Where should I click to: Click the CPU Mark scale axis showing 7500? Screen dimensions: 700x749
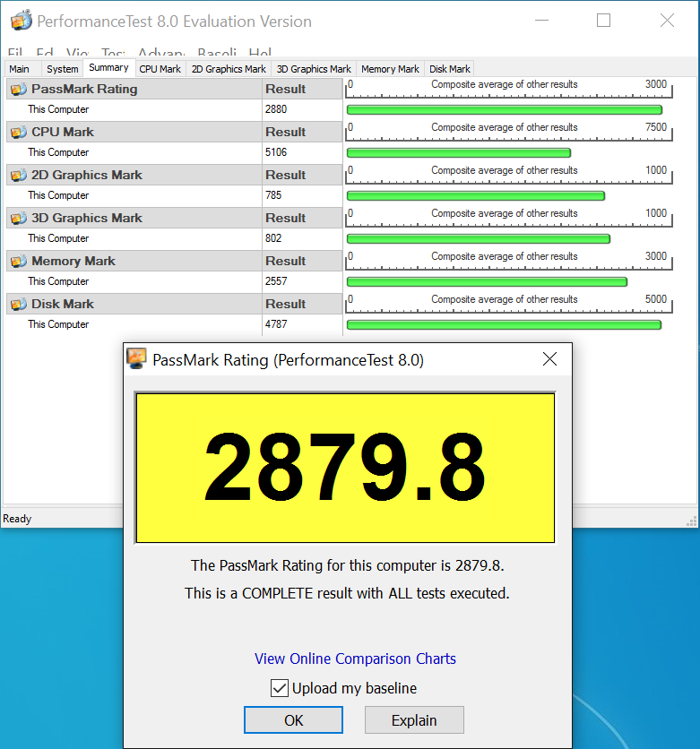click(509, 132)
